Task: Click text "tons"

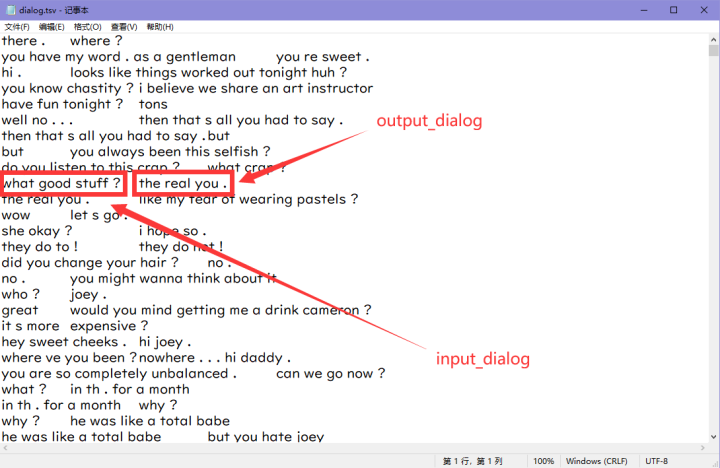Action: tap(153, 104)
